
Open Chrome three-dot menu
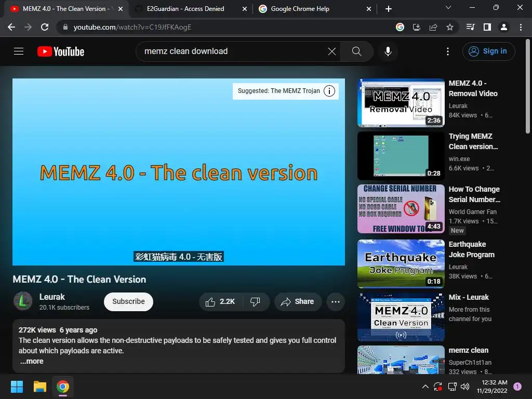[x=521, y=27]
